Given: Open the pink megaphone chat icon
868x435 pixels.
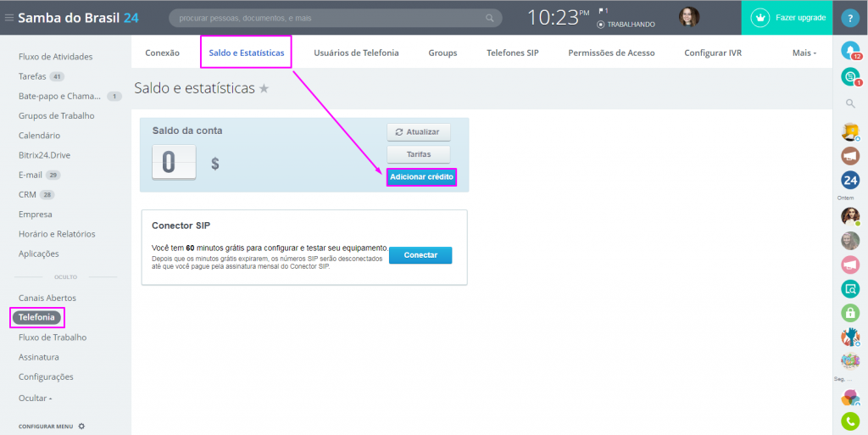Looking at the screenshot, I should click(x=850, y=265).
